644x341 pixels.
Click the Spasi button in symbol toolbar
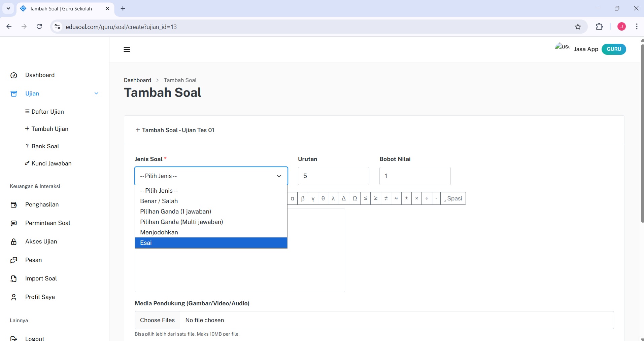coord(453,198)
